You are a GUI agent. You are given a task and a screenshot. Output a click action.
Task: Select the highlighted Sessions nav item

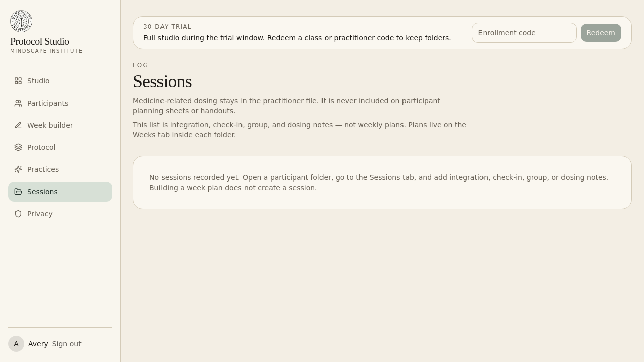click(x=60, y=192)
